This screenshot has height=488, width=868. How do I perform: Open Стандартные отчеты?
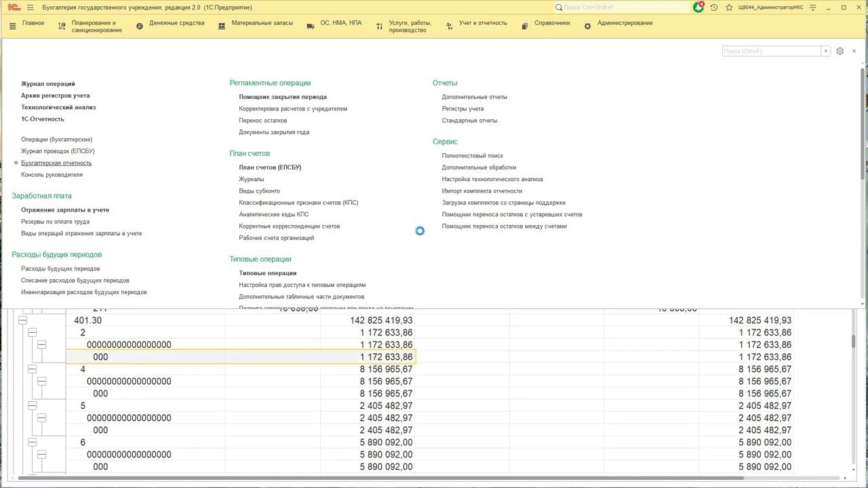point(469,121)
